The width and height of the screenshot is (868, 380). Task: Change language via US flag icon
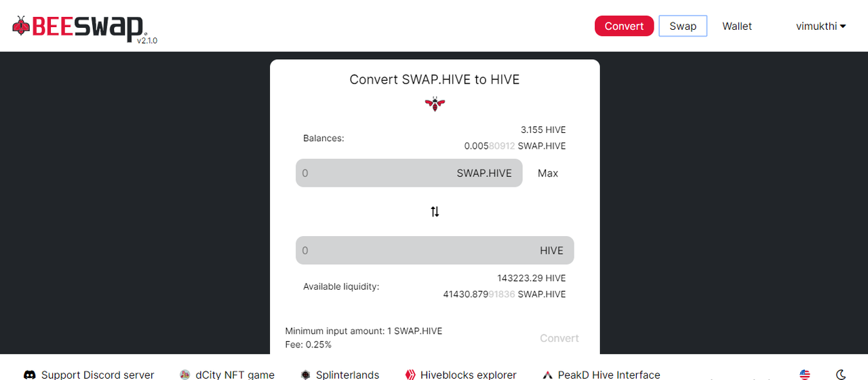pyautogui.click(x=805, y=375)
